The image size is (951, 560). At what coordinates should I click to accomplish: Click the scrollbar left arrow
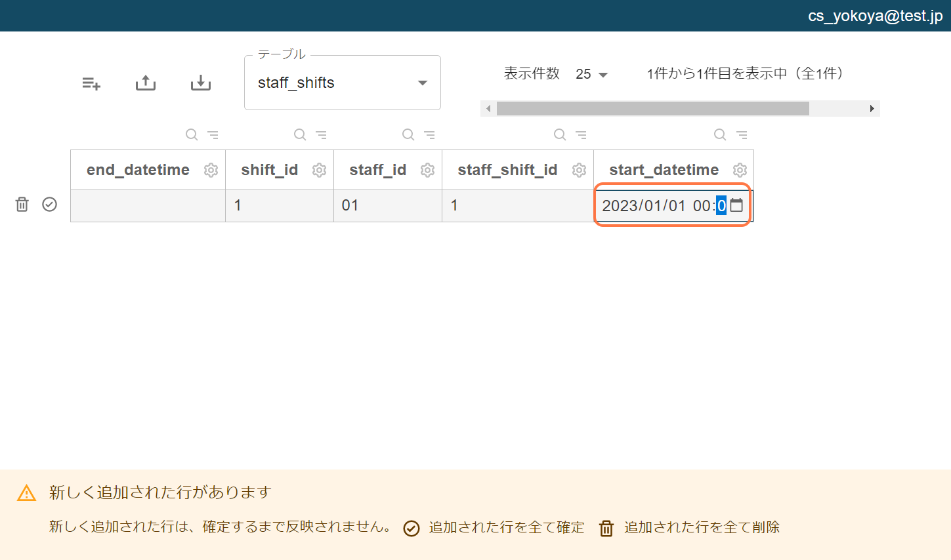[x=488, y=108]
